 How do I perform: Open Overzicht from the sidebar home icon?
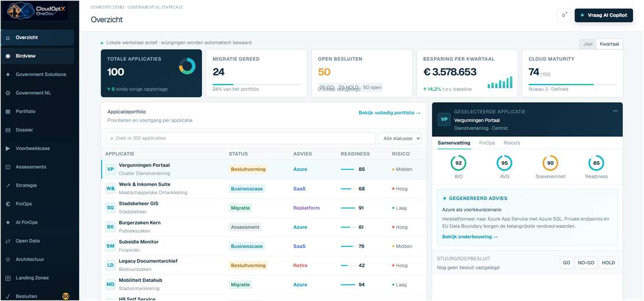[8, 38]
